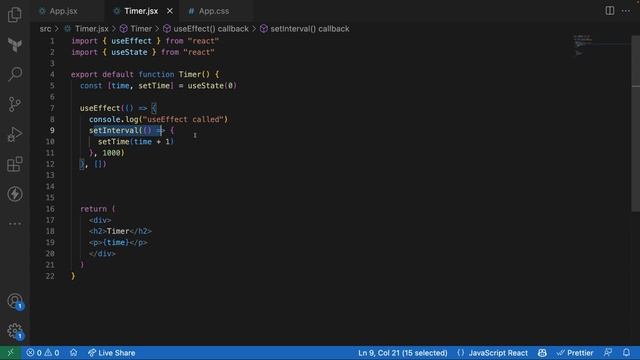Click the src breadcrumb
The image size is (640, 360).
point(45,29)
